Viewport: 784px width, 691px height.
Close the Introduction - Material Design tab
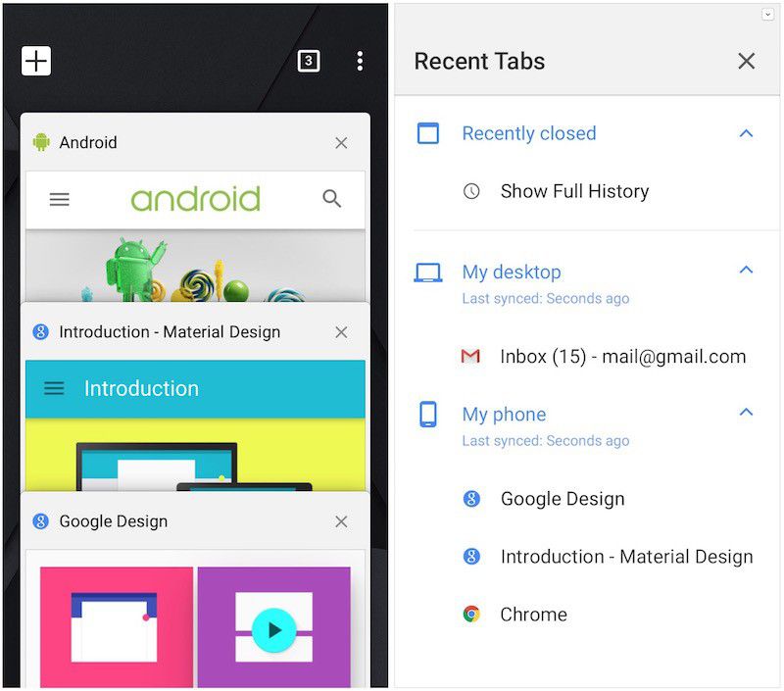(x=341, y=332)
